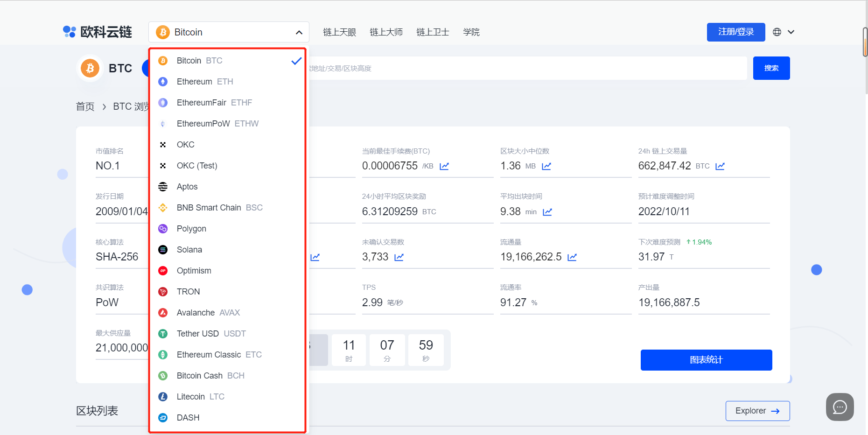The image size is (868, 435).
Task: Click the TRON logo icon
Action: pyautogui.click(x=163, y=292)
